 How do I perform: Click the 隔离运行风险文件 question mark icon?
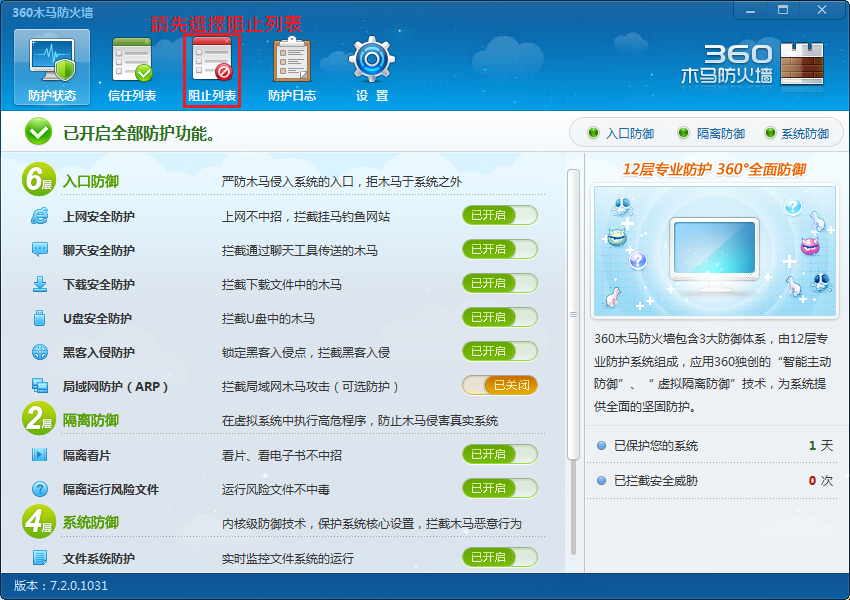[40, 489]
